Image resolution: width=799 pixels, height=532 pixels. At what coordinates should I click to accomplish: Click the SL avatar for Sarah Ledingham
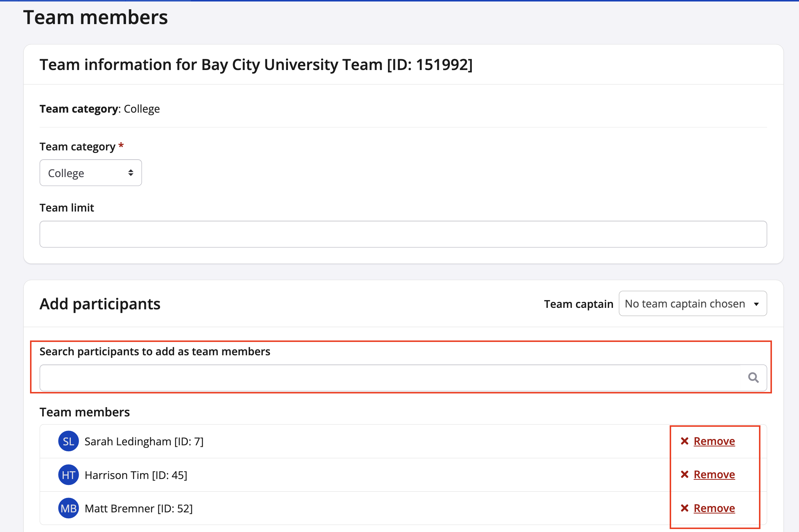tap(69, 441)
